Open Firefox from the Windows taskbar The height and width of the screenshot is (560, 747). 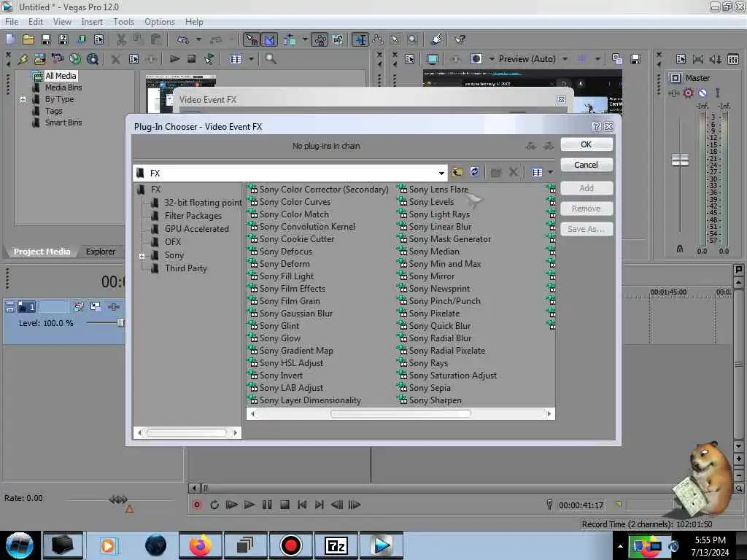(200, 545)
